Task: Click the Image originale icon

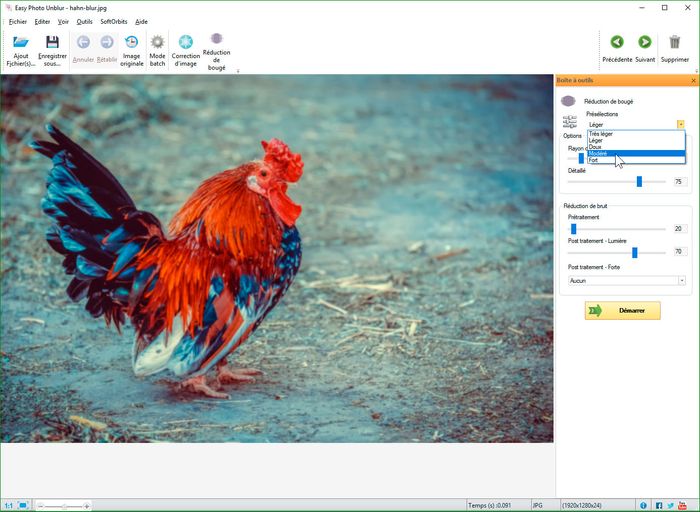Action: 131,42
